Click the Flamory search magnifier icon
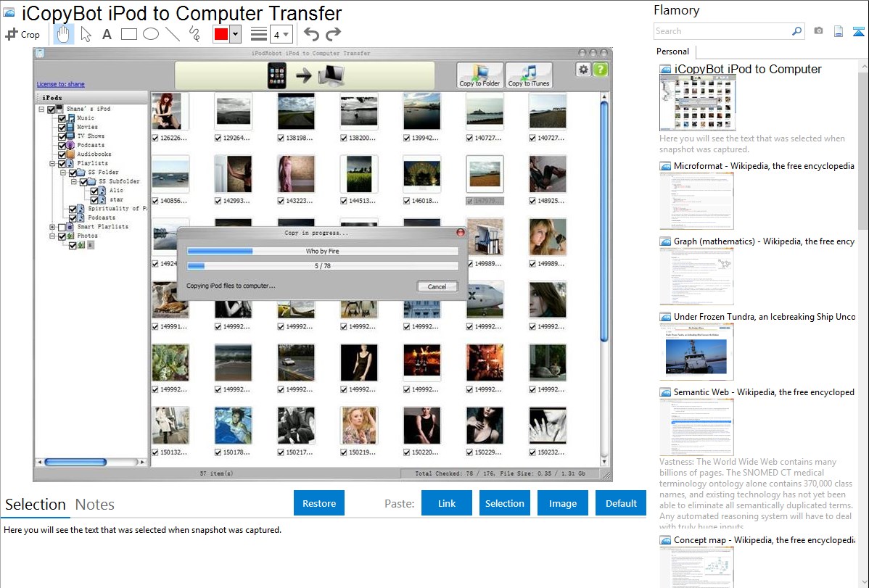 [x=796, y=31]
